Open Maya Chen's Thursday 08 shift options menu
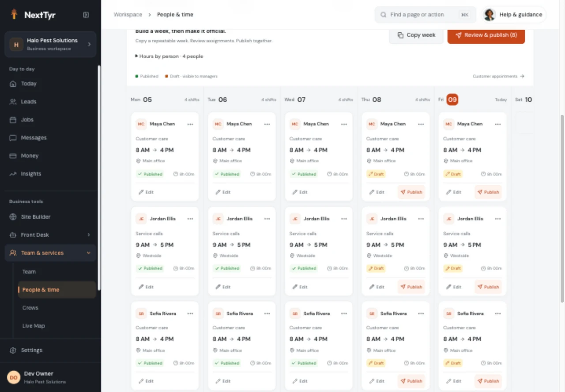This screenshot has height=392, width=565. point(421,124)
